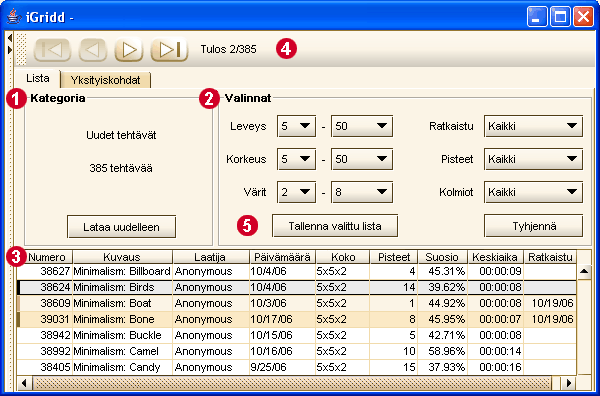This screenshot has width=600, height=396.
Task: Click the Java coffee cup title icon
Action: tap(14, 17)
